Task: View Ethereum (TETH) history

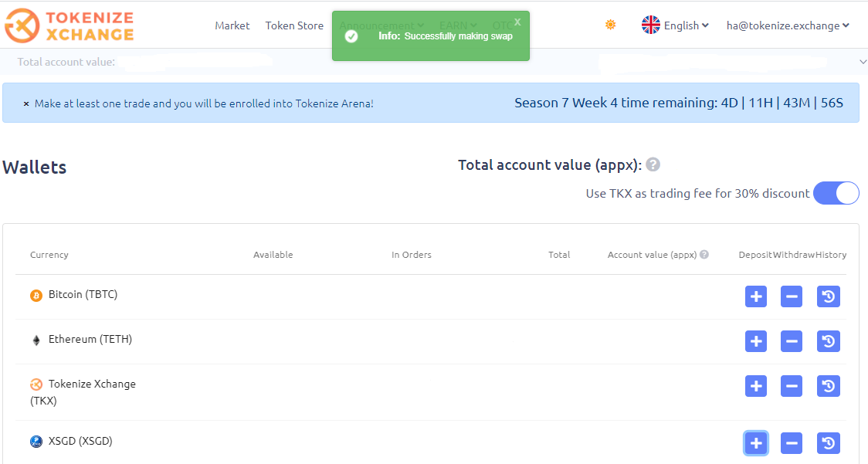Action: pos(828,341)
